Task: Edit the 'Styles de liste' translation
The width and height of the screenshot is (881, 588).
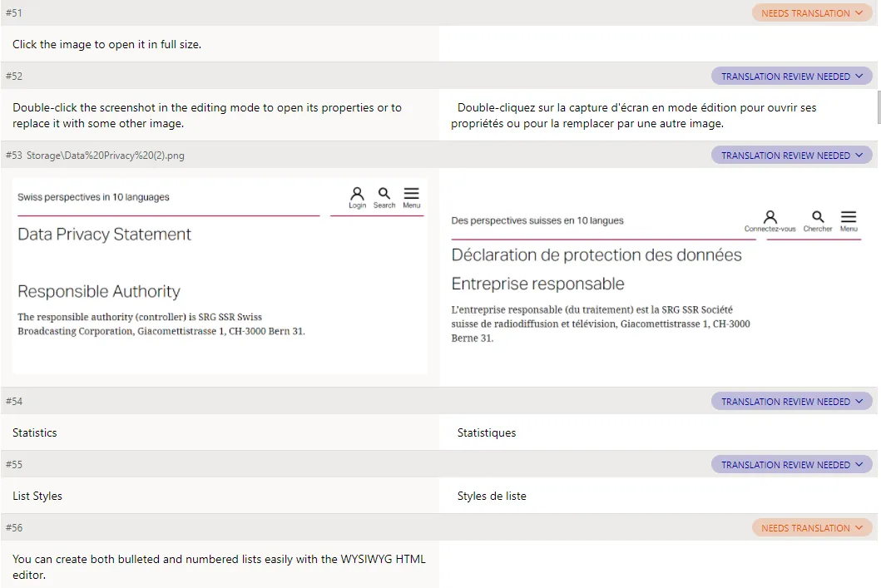Action: [x=492, y=497]
